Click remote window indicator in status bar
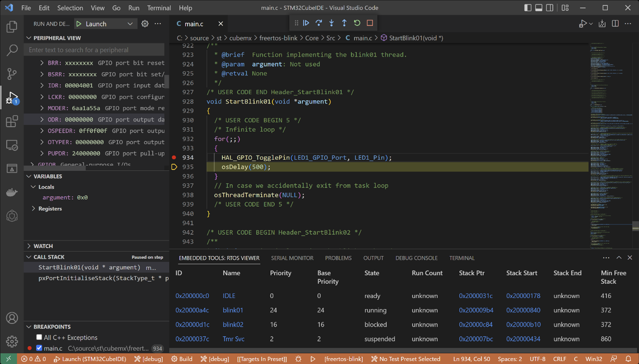The height and width of the screenshot is (364, 639). (x=8, y=359)
